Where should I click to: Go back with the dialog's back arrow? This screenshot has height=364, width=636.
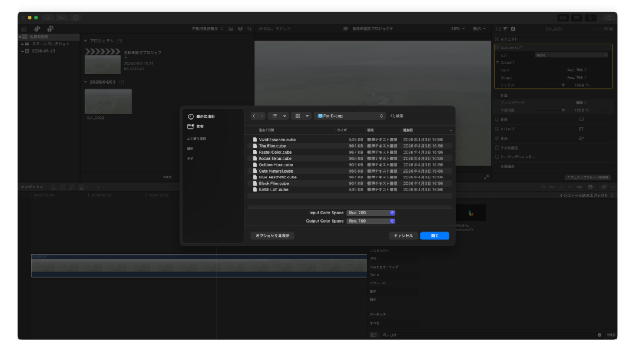254,116
